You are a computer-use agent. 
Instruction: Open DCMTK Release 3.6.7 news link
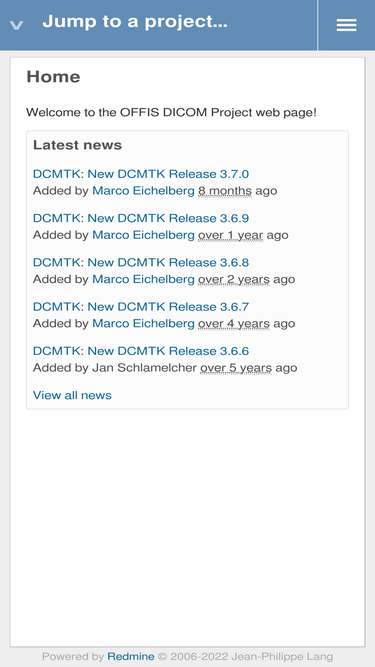pyautogui.click(x=141, y=307)
